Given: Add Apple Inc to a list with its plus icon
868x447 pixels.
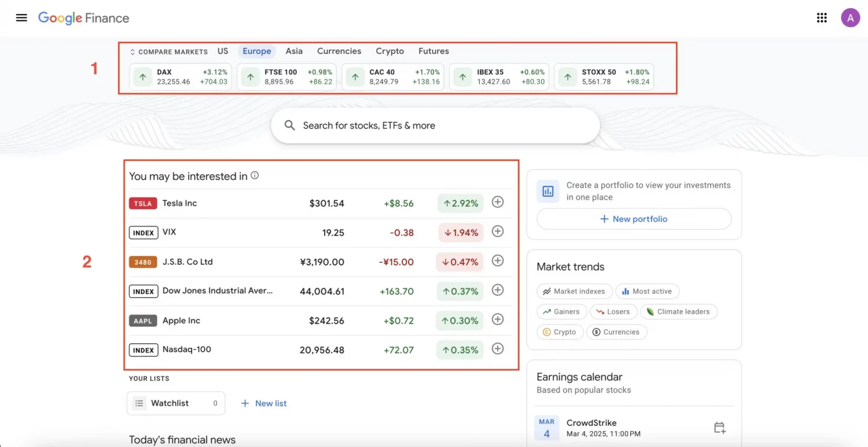Looking at the screenshot, I should (498, 319).
